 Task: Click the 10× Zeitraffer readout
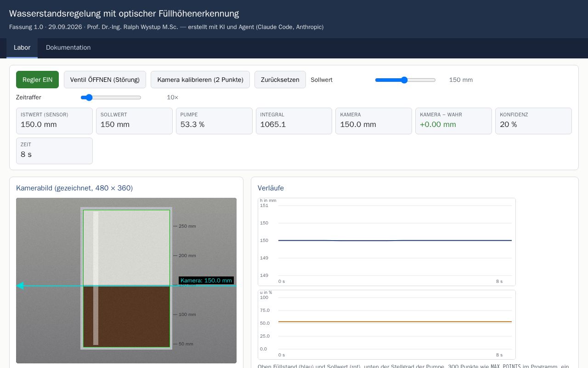click(173, 98)
